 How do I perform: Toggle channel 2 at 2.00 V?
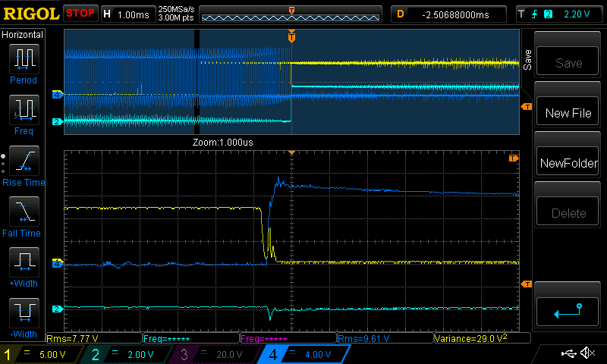pos(125,354)
